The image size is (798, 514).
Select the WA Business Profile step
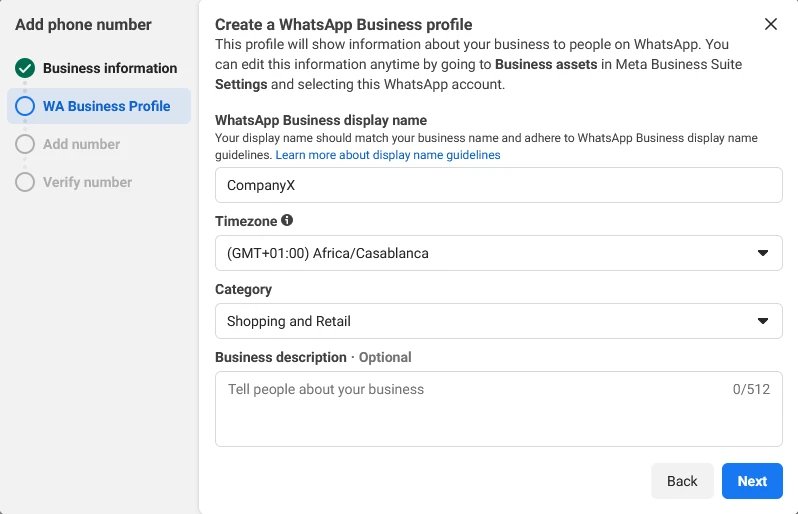point(99,106)
